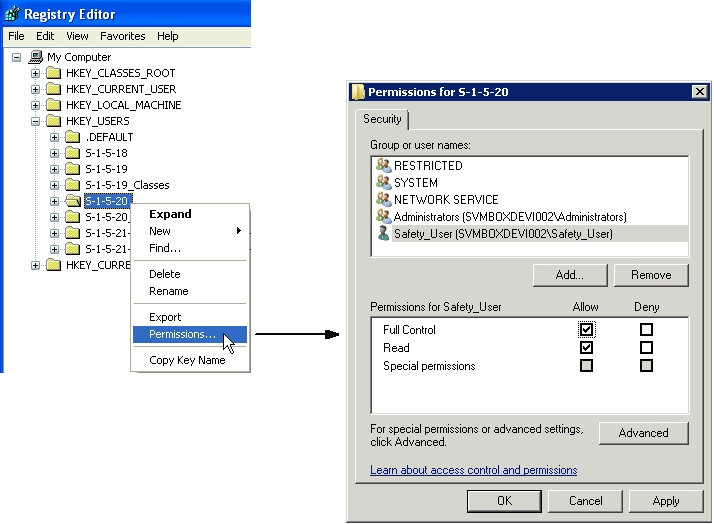Open the Favorites menu
The image size is (714, 524).
(122, 36)
